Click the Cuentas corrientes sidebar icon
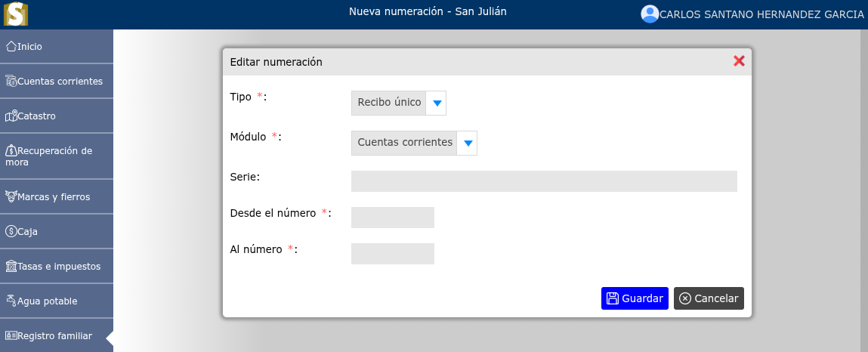Viewport: 868px width, 352px height. point(11,82)
